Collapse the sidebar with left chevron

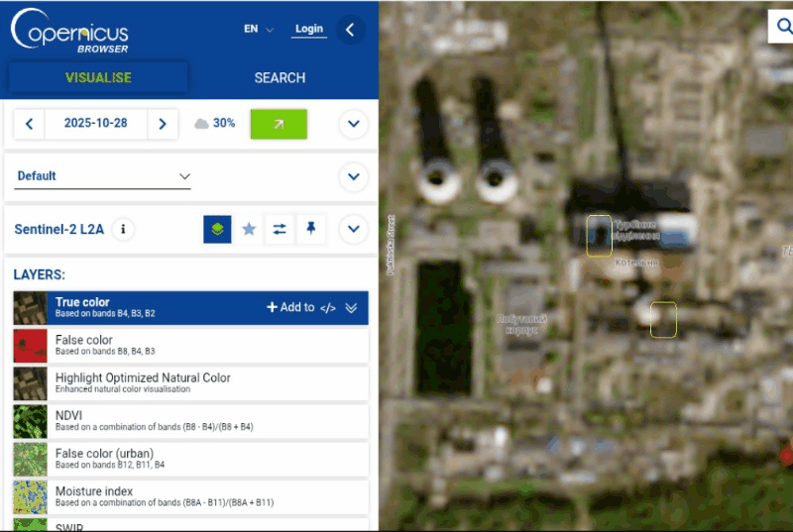(x=349, y=30)
